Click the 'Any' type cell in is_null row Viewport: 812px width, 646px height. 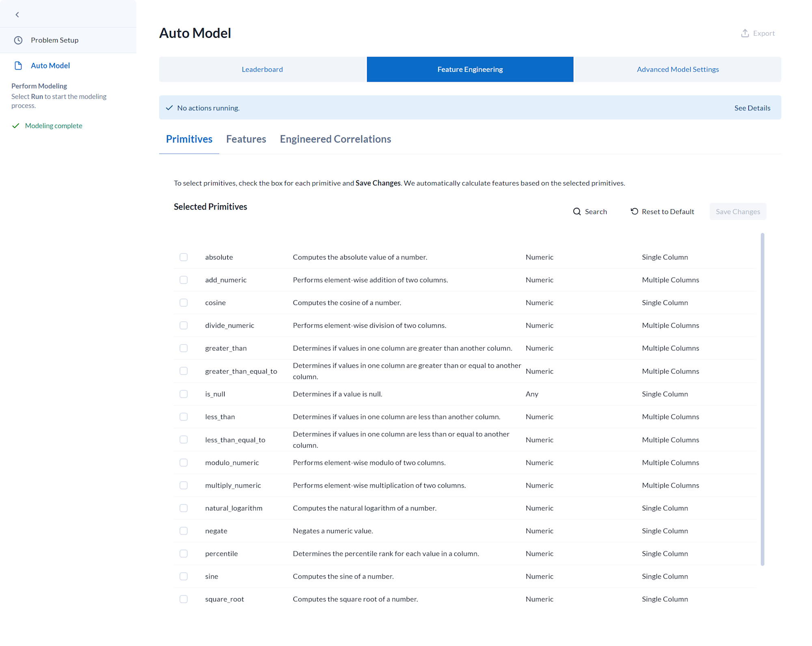tap(532, 394)
